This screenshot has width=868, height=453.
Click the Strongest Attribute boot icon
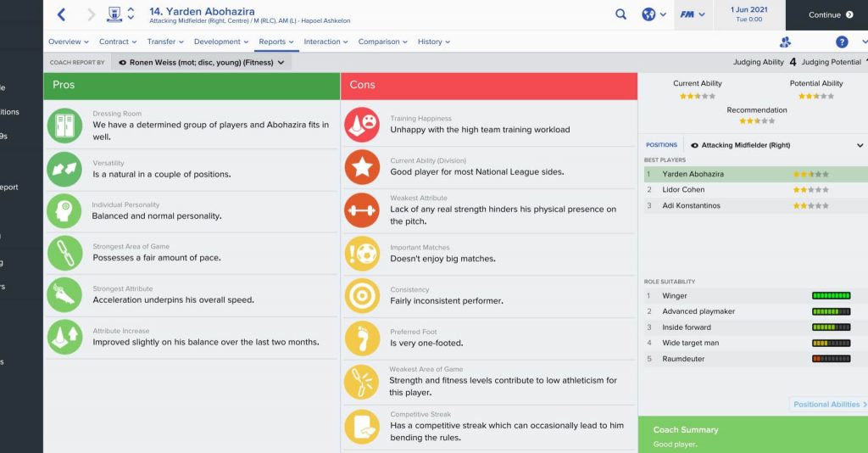[64, 295]
